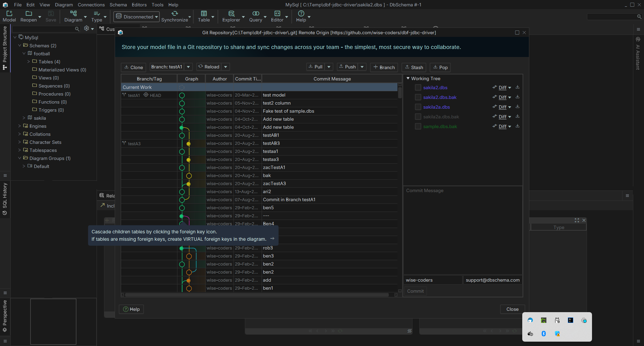
Task: Open the Schema menu
Action: [118, 5]
